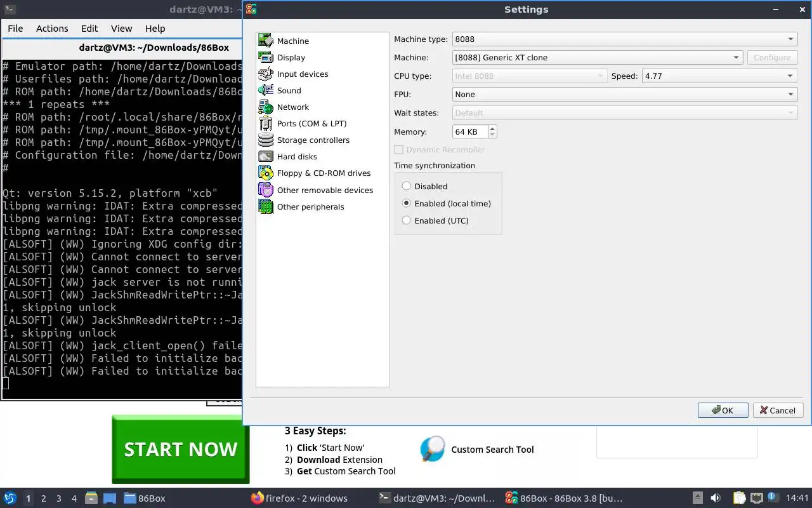
Task: Click the green START NOW button
Action: point(180,449)
